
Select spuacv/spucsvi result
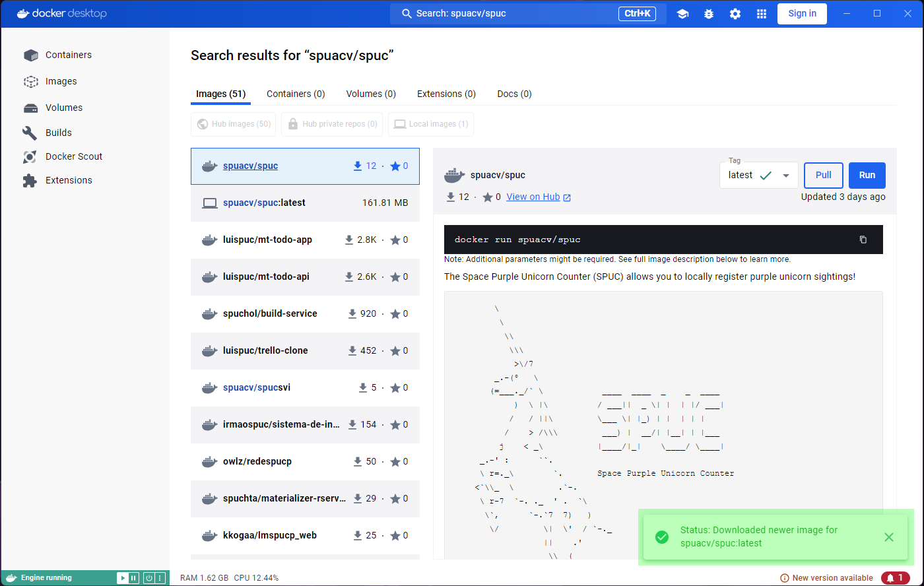[x=305, y=387]
